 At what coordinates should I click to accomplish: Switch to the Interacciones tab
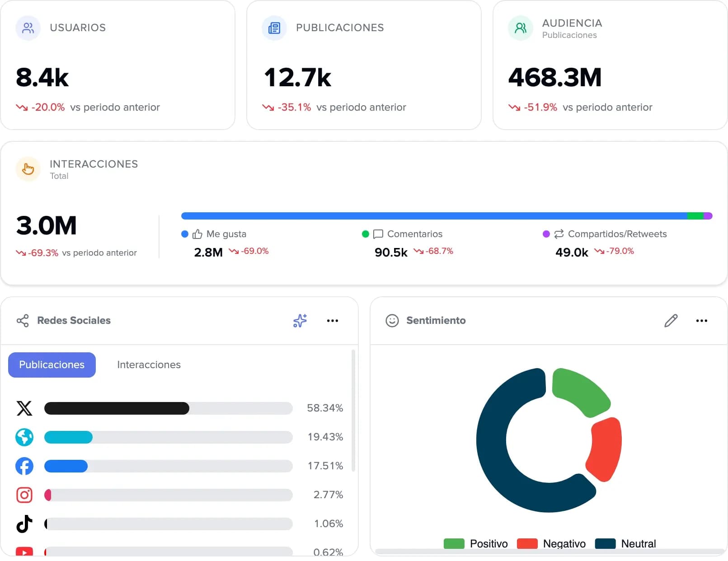coord(149,365)
